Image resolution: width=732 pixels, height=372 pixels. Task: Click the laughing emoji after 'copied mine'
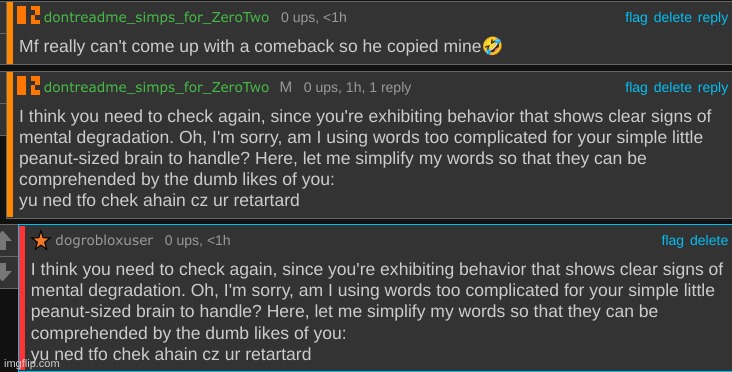pyautogui.click(x=492, y=46)
